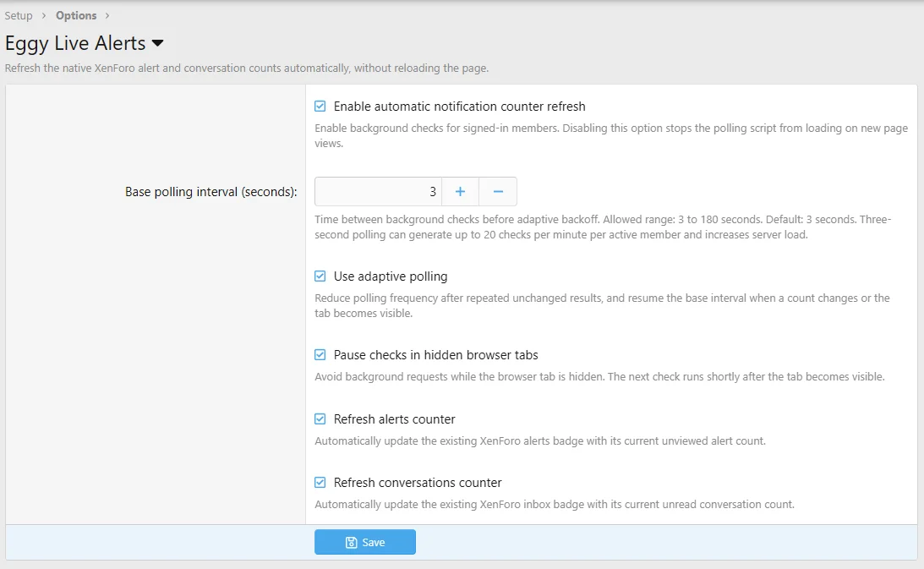Click the floppy disk Save icon
The width and height of the screenshot is (924, 569).
351,543
